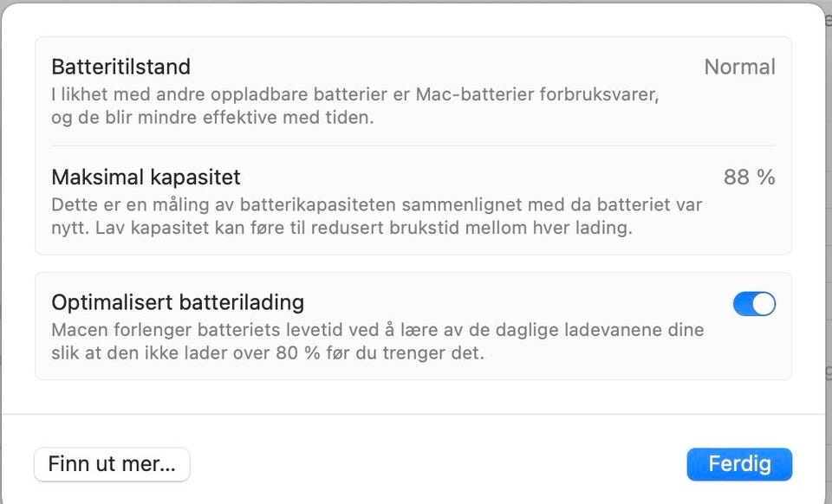Click the 88 % capacity value
The image size is (832, 504).
pyautogui.click(x=749, y=177)
